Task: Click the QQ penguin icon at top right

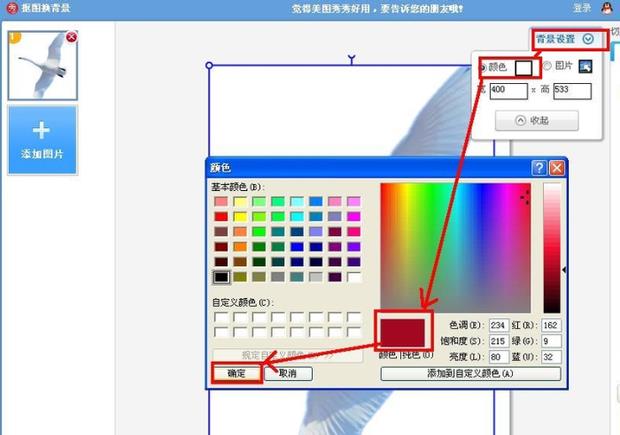Action: [606, 8]
